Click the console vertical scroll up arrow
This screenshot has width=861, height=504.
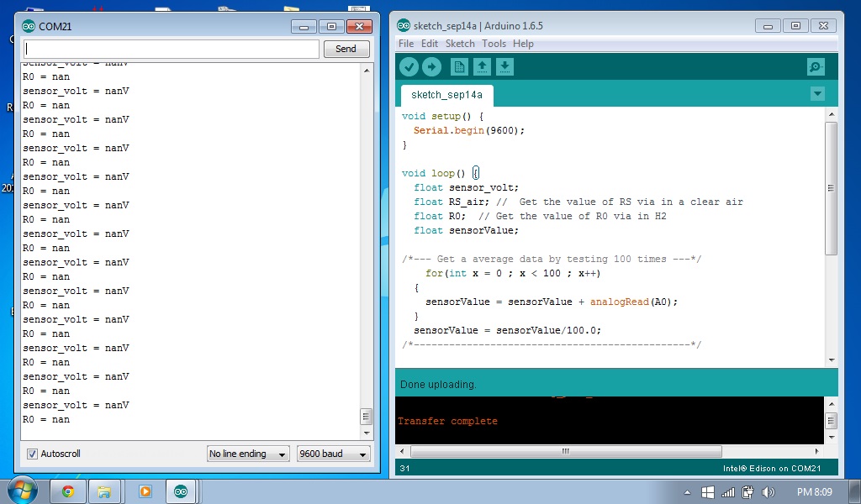click(x=832, y=404)
